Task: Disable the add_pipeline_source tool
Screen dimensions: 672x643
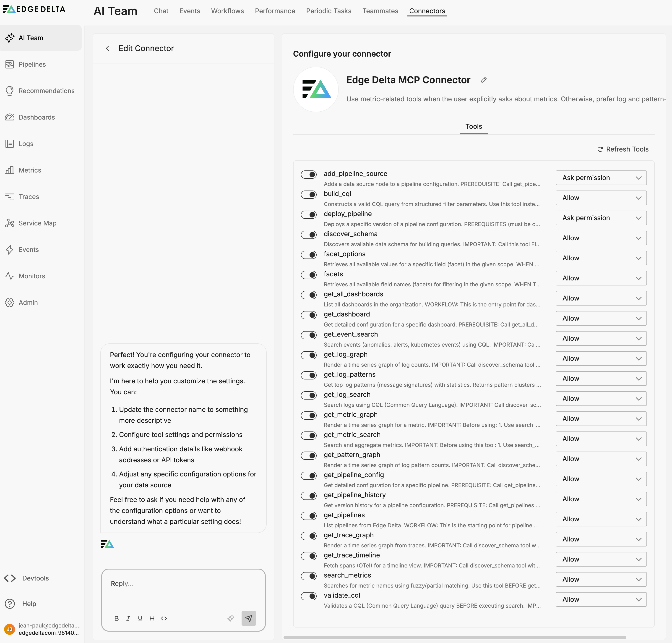Action: coord(308,175)
